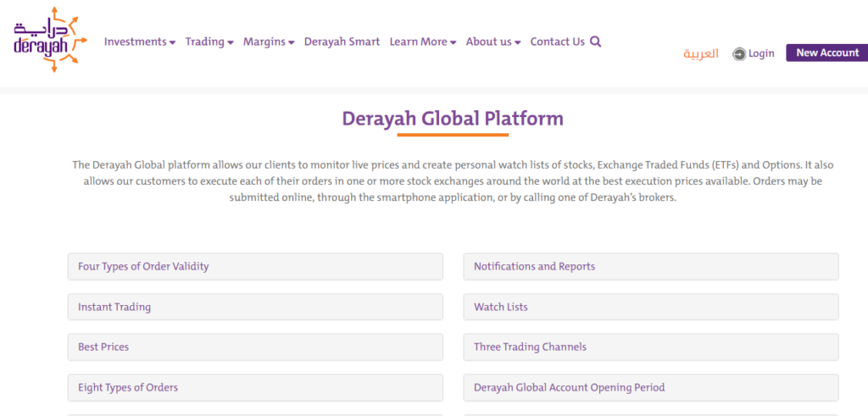Click the Login arrow icon
Screen dimensions: 868x416
(x=739, y=53)
